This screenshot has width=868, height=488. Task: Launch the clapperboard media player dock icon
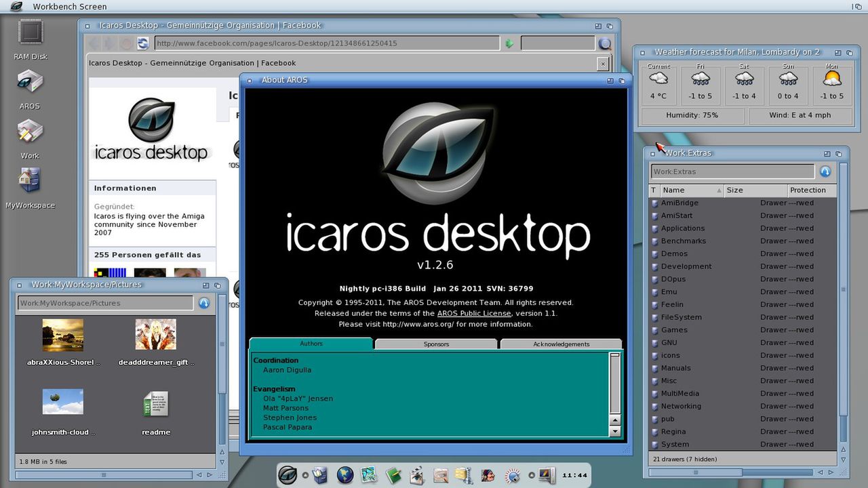(x=417, y=475)
